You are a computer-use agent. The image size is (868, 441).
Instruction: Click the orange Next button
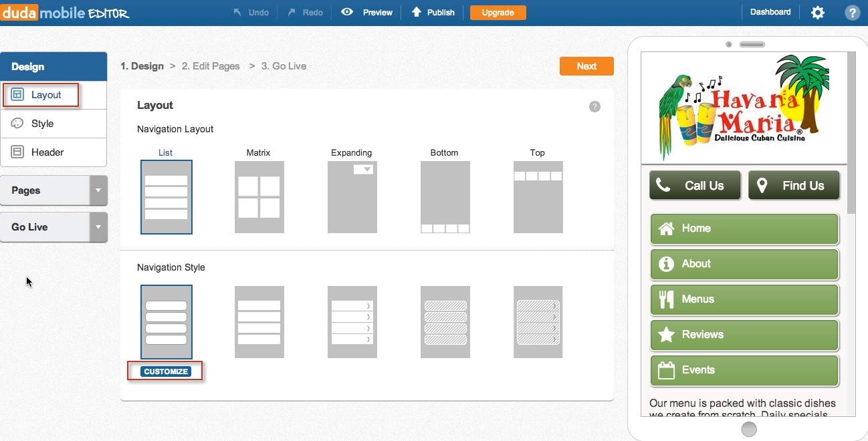point(586,66)
